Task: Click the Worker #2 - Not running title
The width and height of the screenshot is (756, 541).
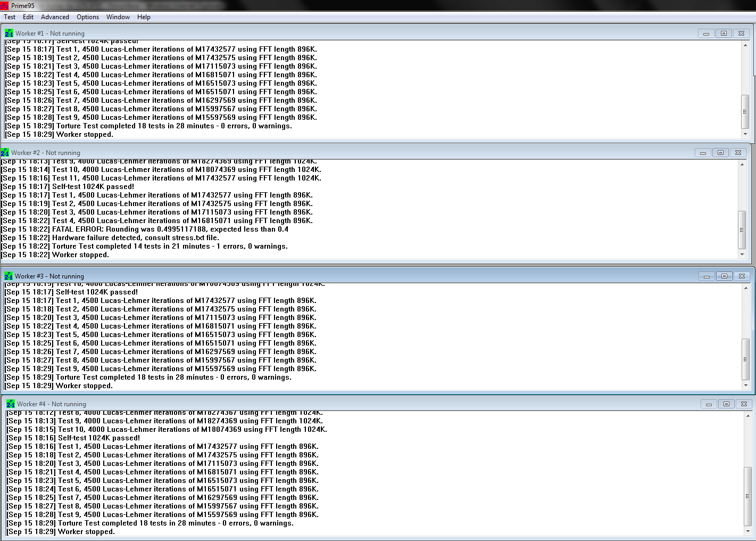Action: coord(46,153)
